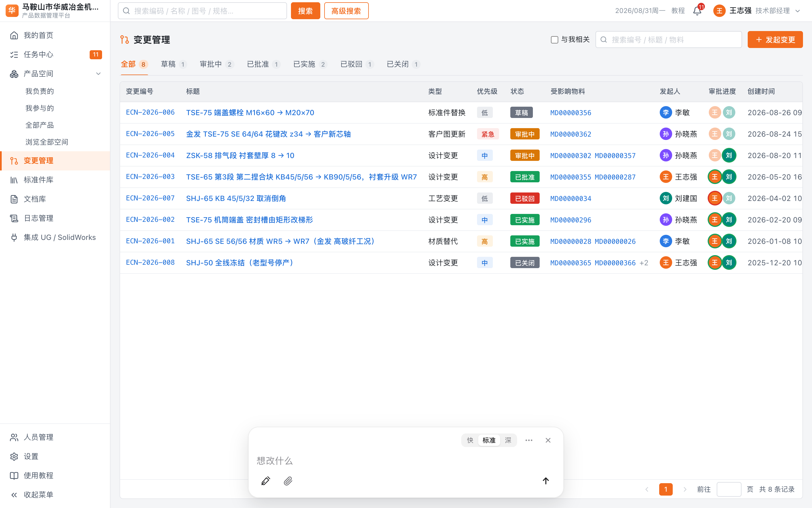Open material MD00000296 link
Screen dimensions: 812x508
[x=571, y=220]
